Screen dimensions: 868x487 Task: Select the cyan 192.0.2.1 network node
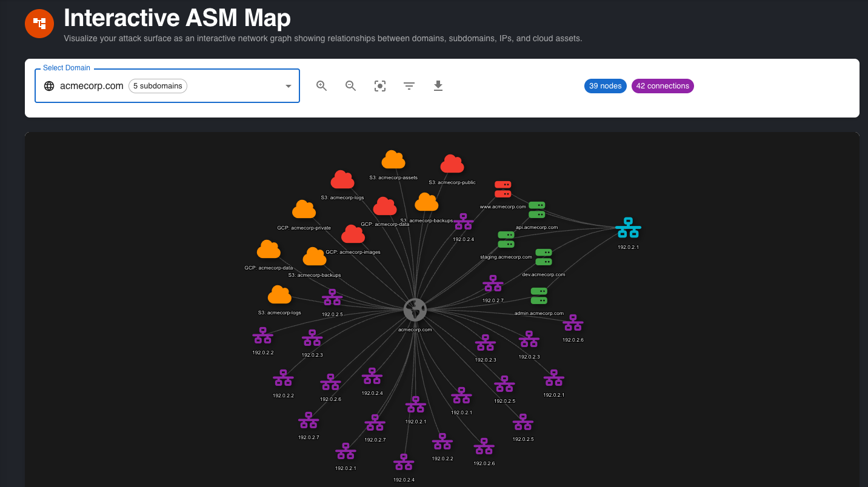coord(628,228)
